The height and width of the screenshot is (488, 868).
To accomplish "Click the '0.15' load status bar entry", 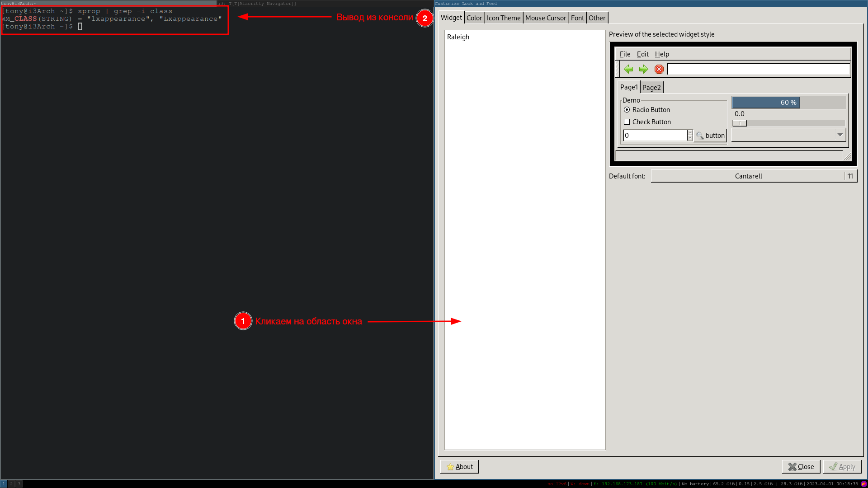I will point(744,484).
